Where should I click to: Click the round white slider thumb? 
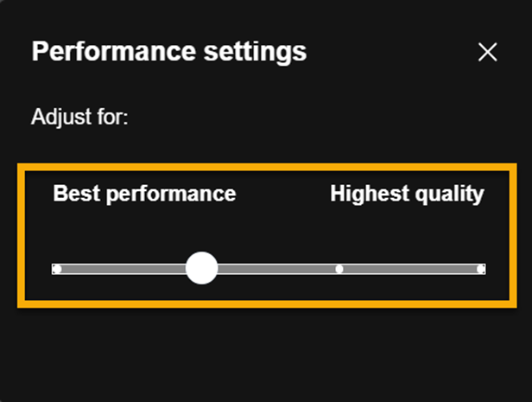(x=201, y=268)
